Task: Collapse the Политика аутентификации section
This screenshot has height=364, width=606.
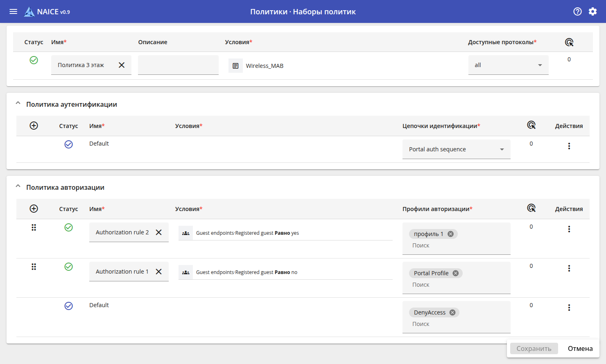Action: click(18, 103)
